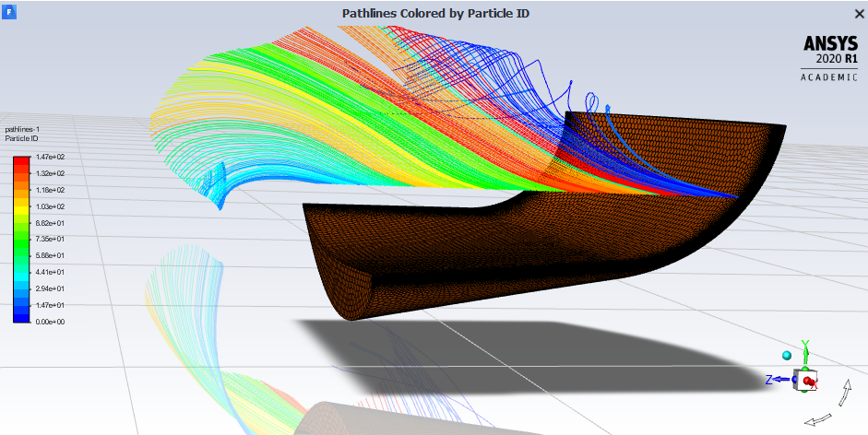Click the cyan isometric sphere above the triad
This screenshot has width=868, height=435.
pos(787,355)
